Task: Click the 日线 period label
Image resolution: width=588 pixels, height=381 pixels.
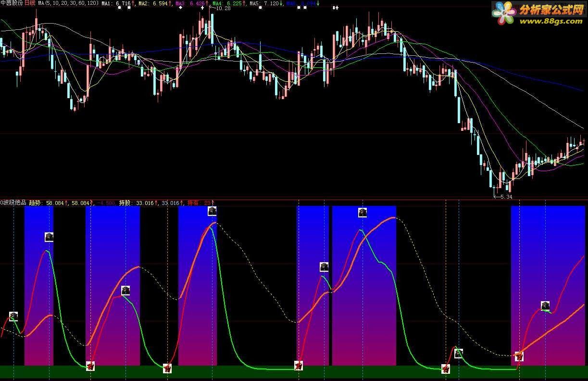Action: [30, 3]
